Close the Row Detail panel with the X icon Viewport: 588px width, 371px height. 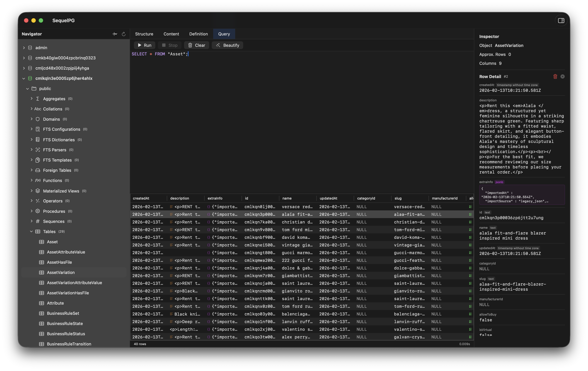coord(563,76)
